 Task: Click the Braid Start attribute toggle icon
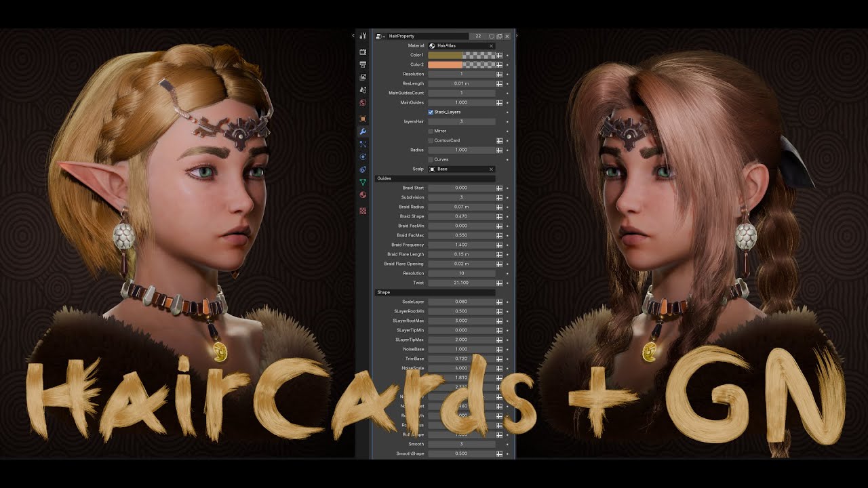point(499,188)
